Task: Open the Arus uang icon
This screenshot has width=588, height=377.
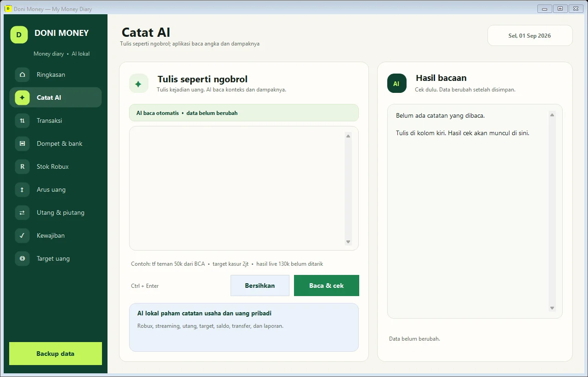Action: pyautogui.click(x=22, y=189)
